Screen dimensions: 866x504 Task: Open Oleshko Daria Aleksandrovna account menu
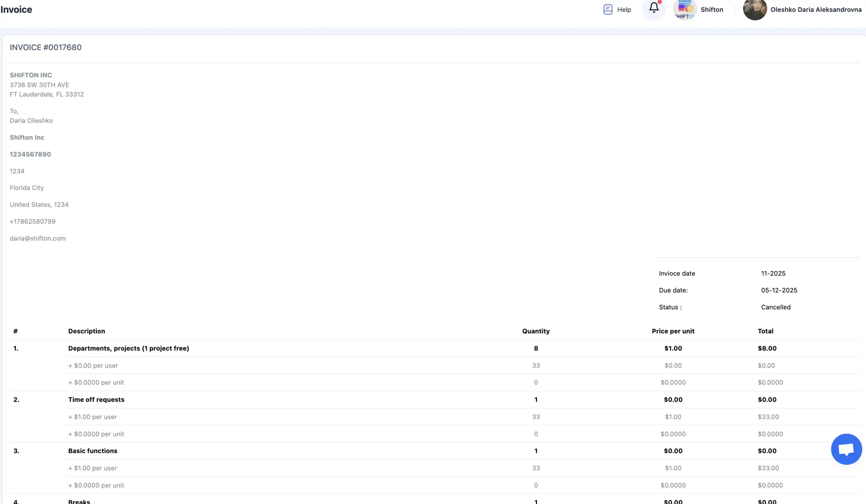(816, 10)
